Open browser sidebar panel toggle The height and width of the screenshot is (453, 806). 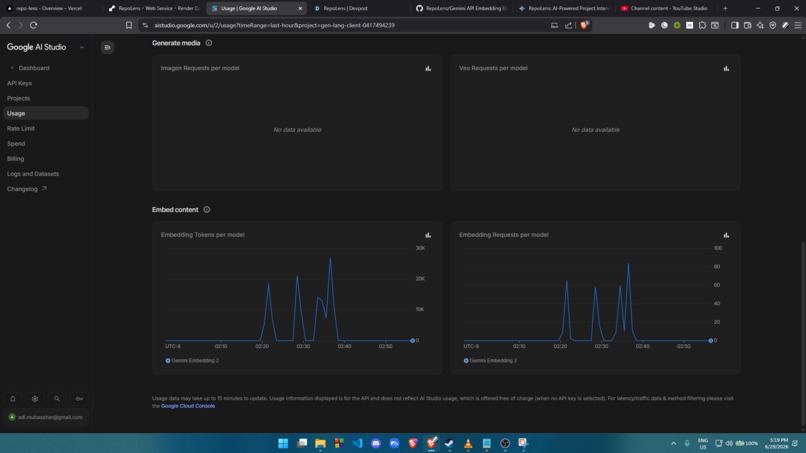coord(735,25)
